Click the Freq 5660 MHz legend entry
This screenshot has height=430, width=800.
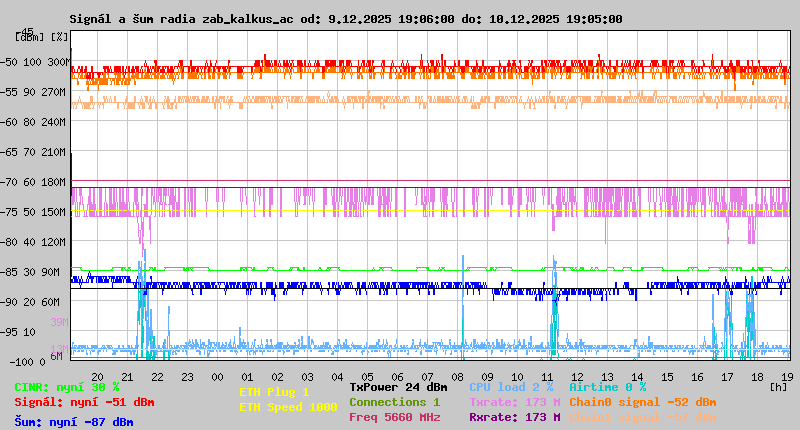(x=394, y=417)
